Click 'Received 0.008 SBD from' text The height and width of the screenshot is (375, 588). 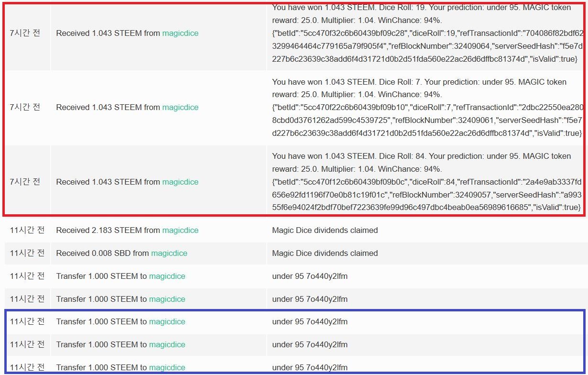click(x=102, y=253)
